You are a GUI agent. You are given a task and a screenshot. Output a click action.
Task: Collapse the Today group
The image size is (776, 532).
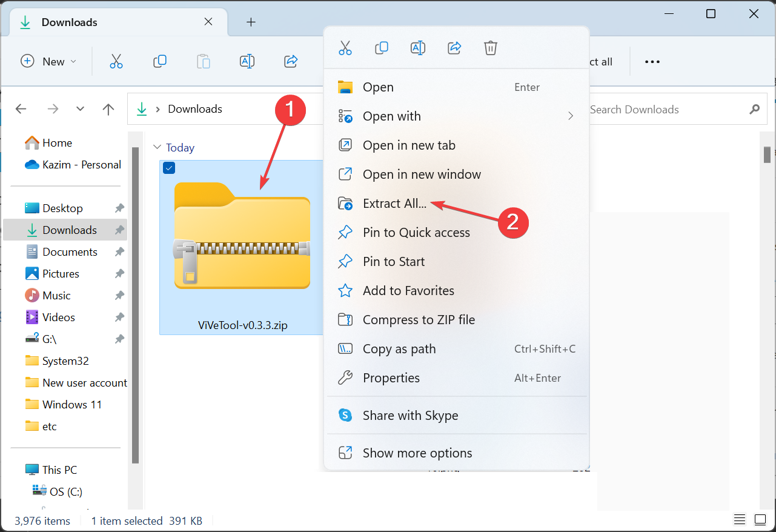pos(156,147)
